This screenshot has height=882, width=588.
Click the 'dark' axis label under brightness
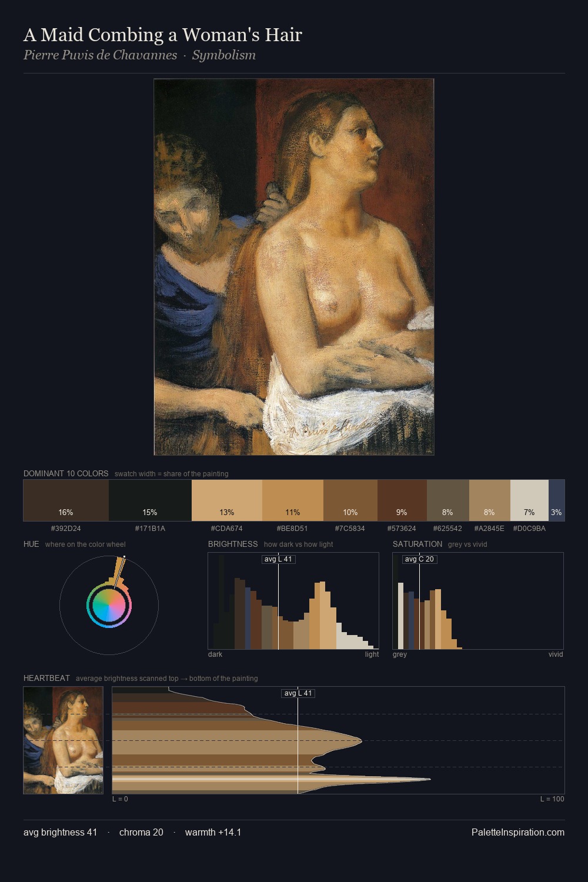215,654
